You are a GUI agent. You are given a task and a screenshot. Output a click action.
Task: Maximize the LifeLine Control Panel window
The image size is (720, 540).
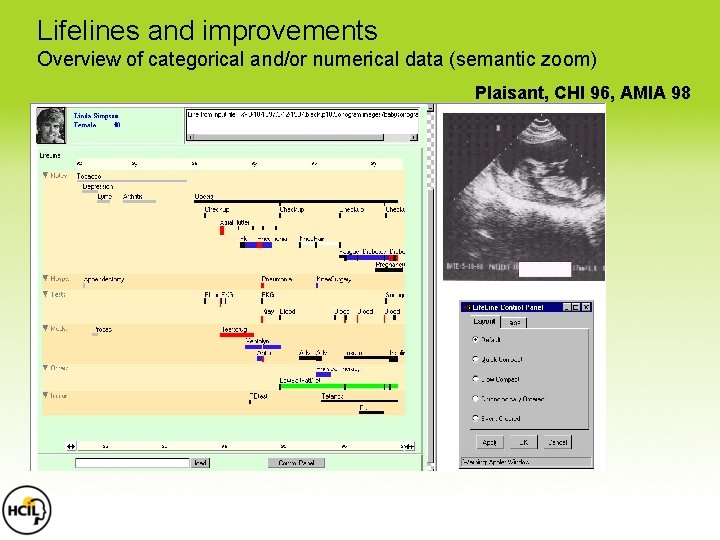click(x=576, y=307)
